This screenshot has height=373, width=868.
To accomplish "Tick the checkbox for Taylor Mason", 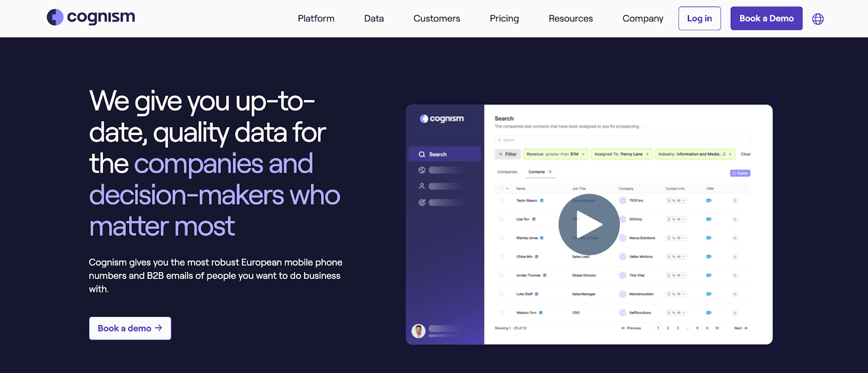I will coord(501,201).
